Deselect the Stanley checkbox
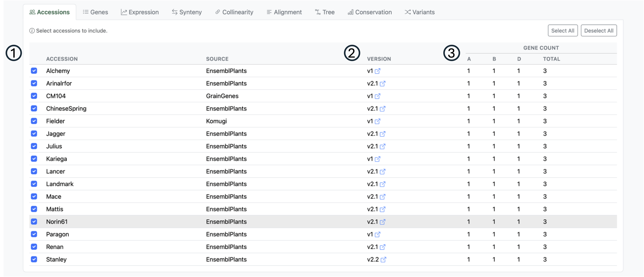 click(34, 259)
